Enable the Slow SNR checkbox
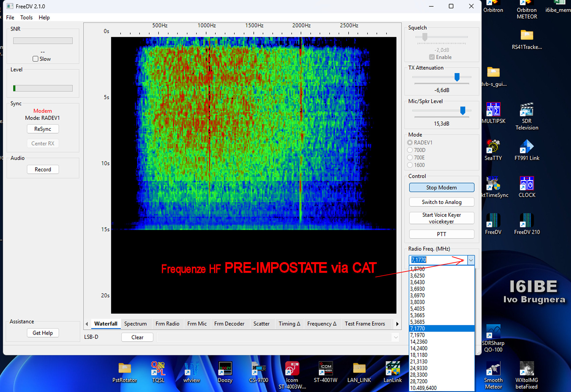The image size is (571, 392). (x=36, y=59)
